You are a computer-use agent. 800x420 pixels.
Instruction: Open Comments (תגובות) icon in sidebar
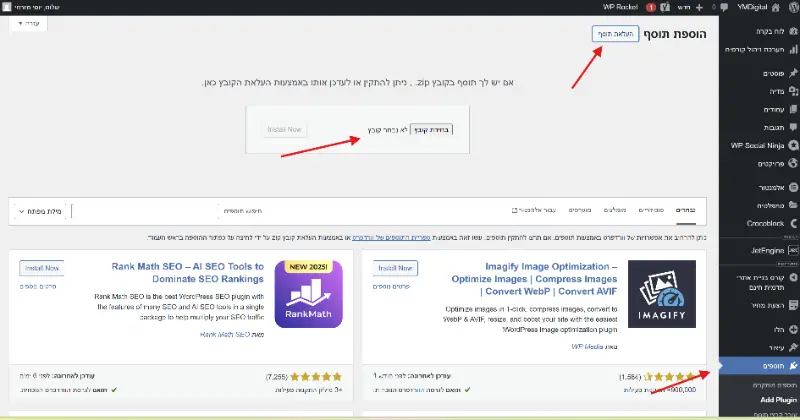tap(793, 127)
